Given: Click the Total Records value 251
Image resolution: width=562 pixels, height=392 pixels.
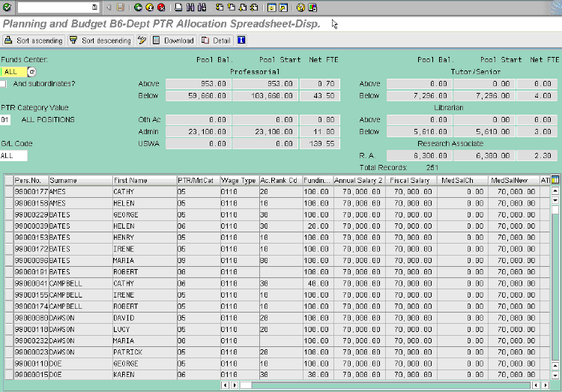Looking at the screenshot, I should (432, 167).
